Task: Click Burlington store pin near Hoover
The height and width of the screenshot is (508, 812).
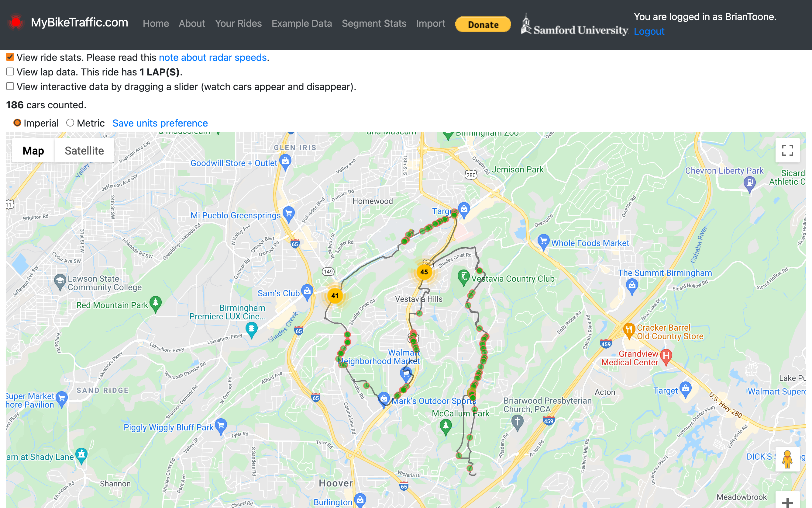Action: click(360, 501)
